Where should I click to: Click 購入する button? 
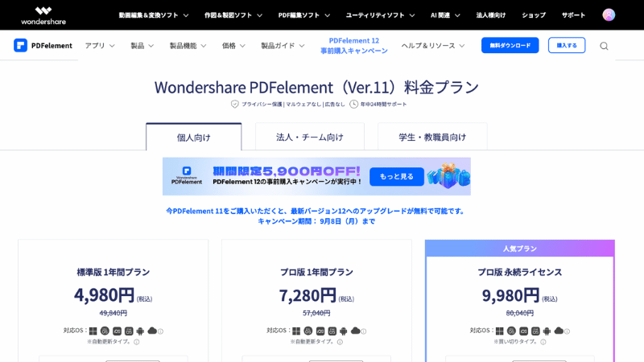(567, 46)
